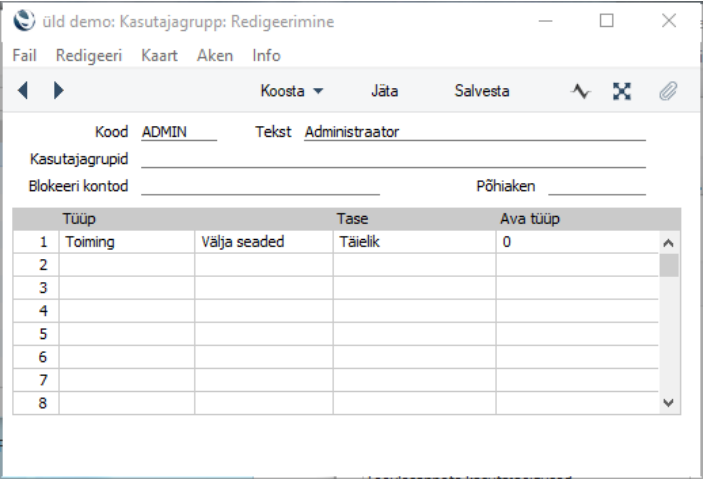Click the Kasutajagrupid input field
Image resolution: width=703 pixels, height=479 pixels.
(x=393, y=159)
